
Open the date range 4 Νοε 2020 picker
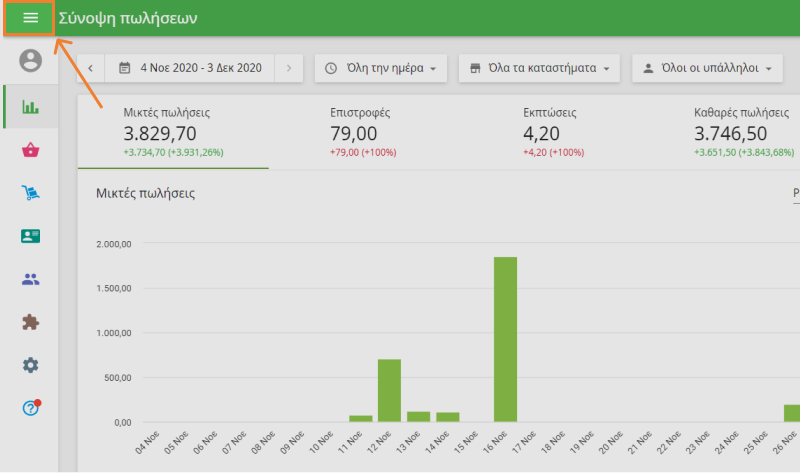(189, 68)
